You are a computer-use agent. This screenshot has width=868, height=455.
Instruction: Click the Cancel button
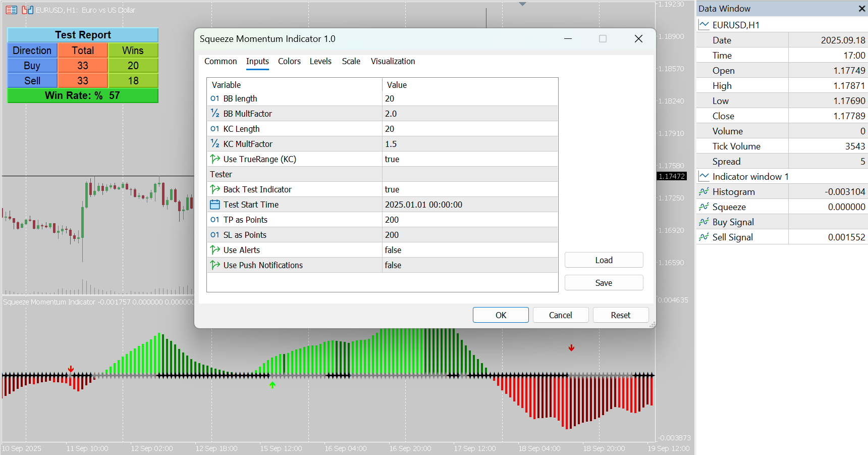click(561, 315)
